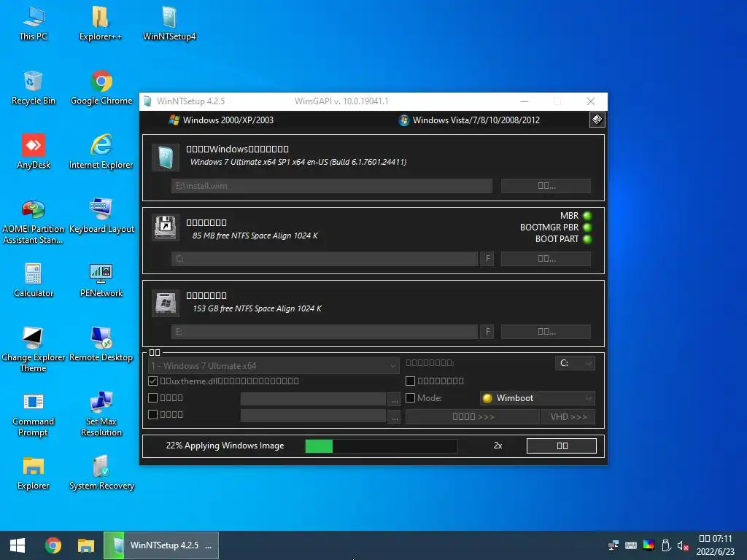747x560 pixels.
Task: Click the WinNTSetup 4.2.5 taskbar button
Action: coord(161,545)
